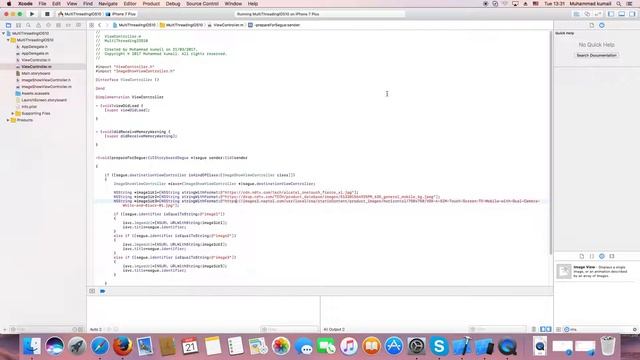Show the Code Snippet library

[592, 256]
